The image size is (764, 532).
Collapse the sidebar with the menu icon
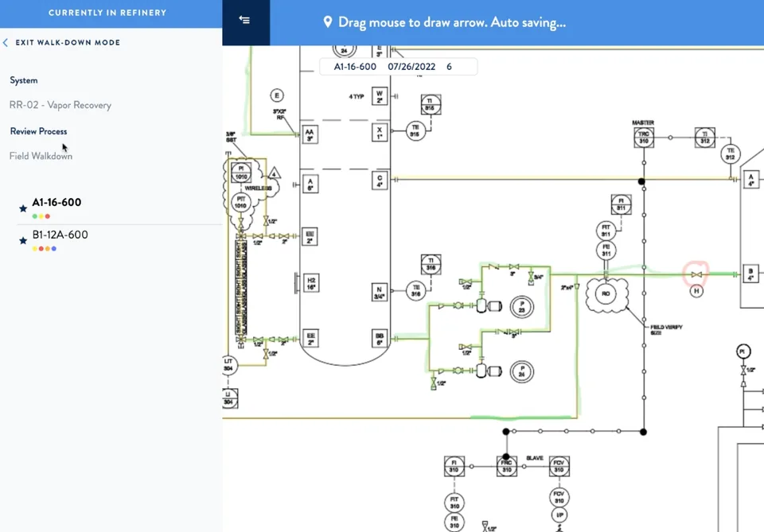244,20
